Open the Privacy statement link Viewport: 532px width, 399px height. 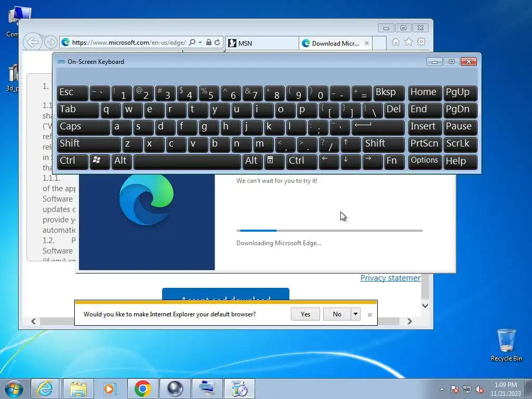pyautogui.click(x=391, y=278)
